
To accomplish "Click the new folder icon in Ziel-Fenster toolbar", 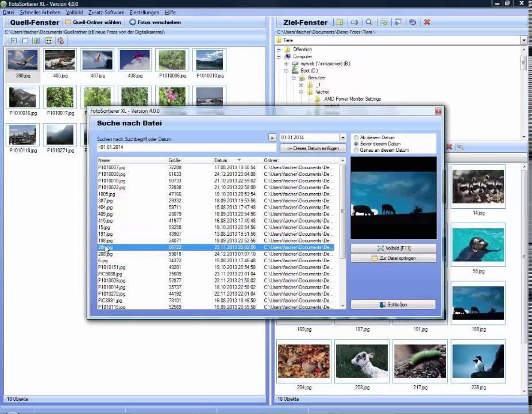I will point(340,22).
